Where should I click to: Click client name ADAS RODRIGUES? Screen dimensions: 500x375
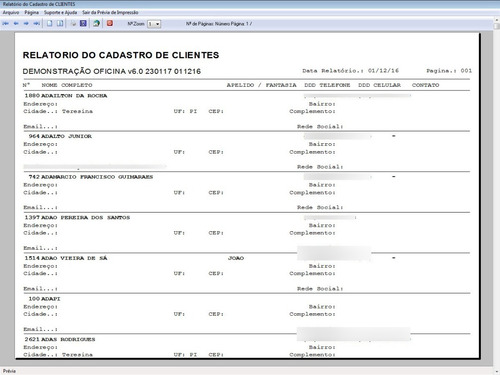[68, 339]
